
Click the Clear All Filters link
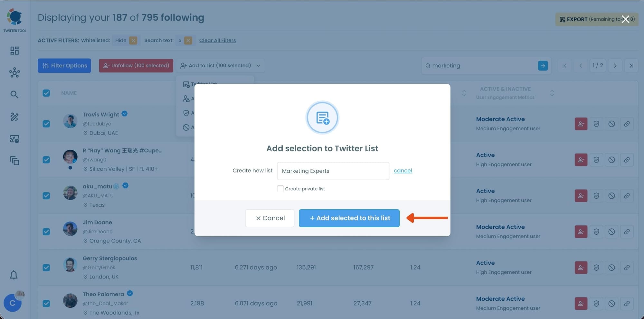coord(217,40)
